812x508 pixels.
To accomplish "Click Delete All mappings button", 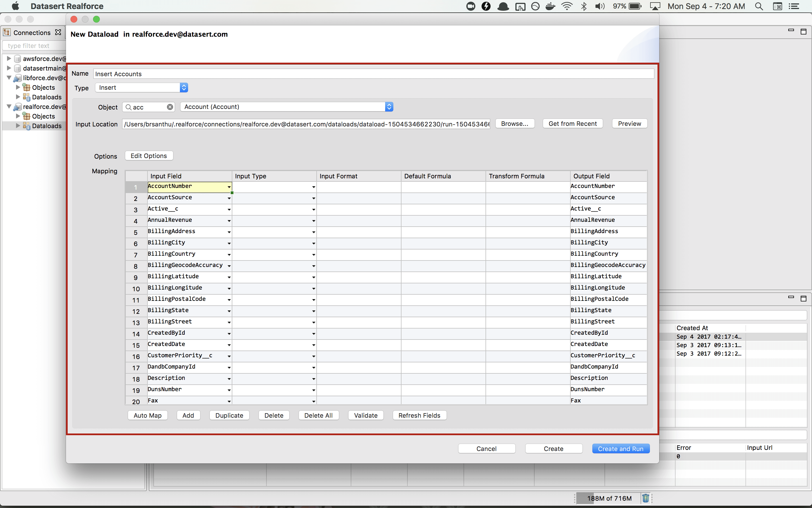I will [318, 415].
